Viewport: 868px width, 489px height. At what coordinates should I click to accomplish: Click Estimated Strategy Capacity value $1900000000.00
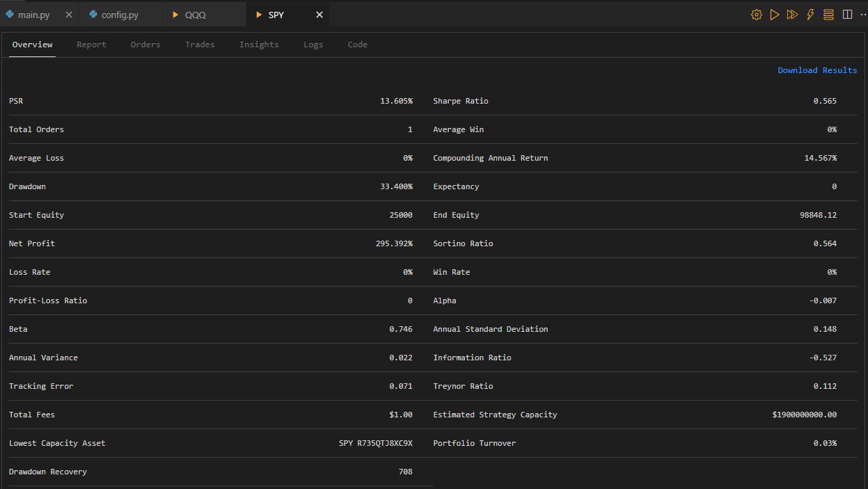pos(805,415)
